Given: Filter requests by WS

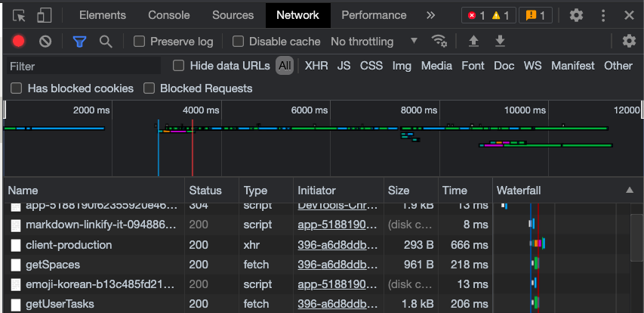Looking at the screenshot, I should [x=533, y=66].
